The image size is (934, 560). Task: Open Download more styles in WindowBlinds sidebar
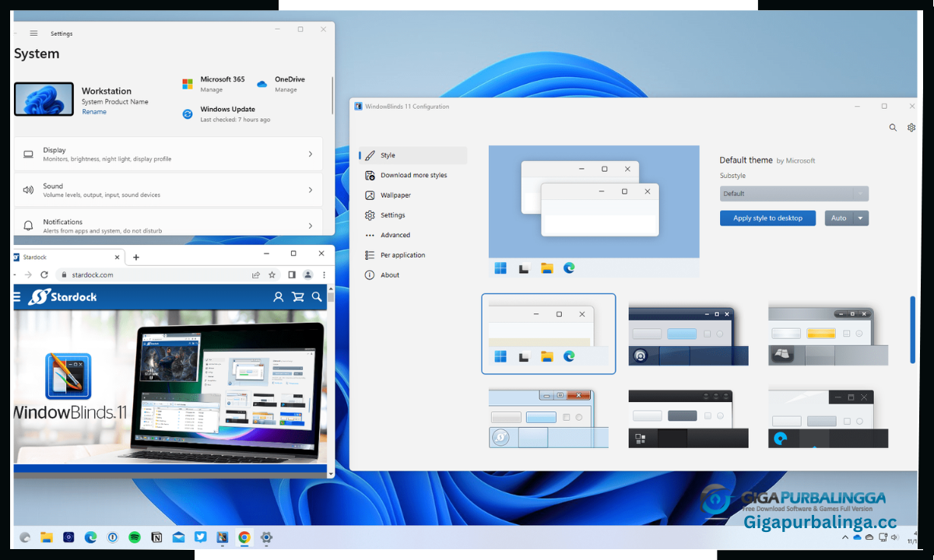click(413, 175)
